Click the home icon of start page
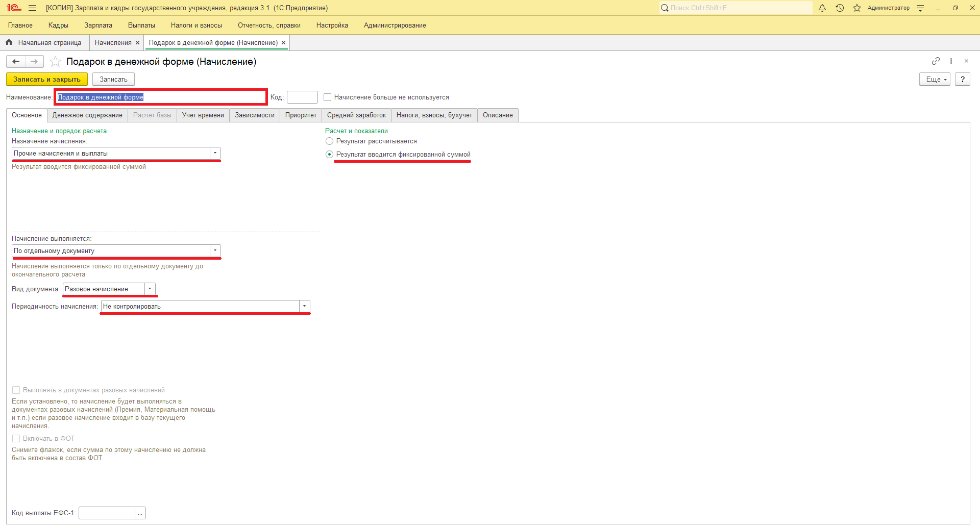 (x=9, y=43)
